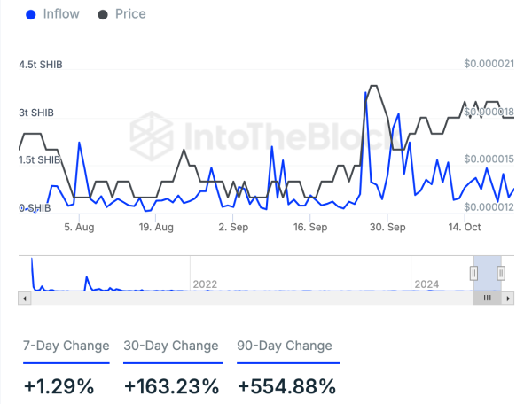Click the Inflow legend label
532x404 pixels.
61,14
